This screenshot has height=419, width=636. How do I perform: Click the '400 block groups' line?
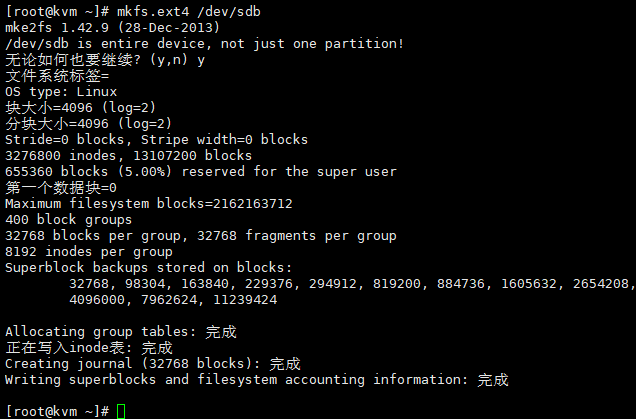[68, 220]
